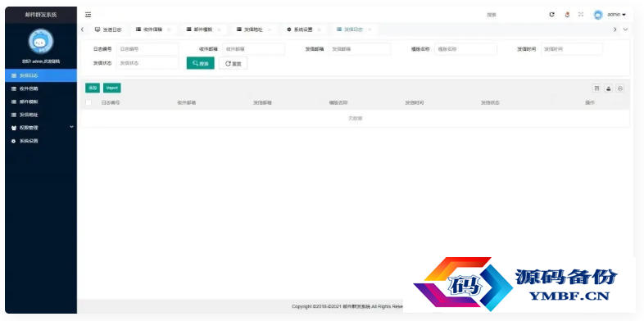Screen dimensions: 644x321
Task: Open the column filter icon above table
Action: (596, 88)
